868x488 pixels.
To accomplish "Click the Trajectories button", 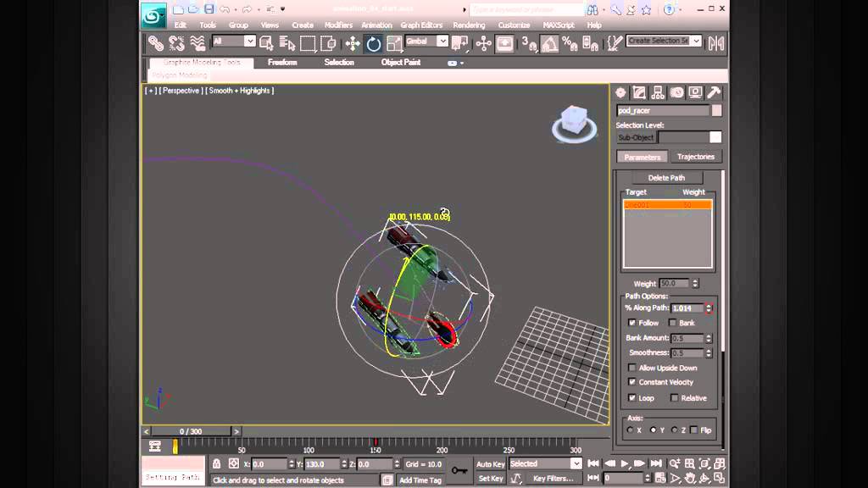I will 696,157.
